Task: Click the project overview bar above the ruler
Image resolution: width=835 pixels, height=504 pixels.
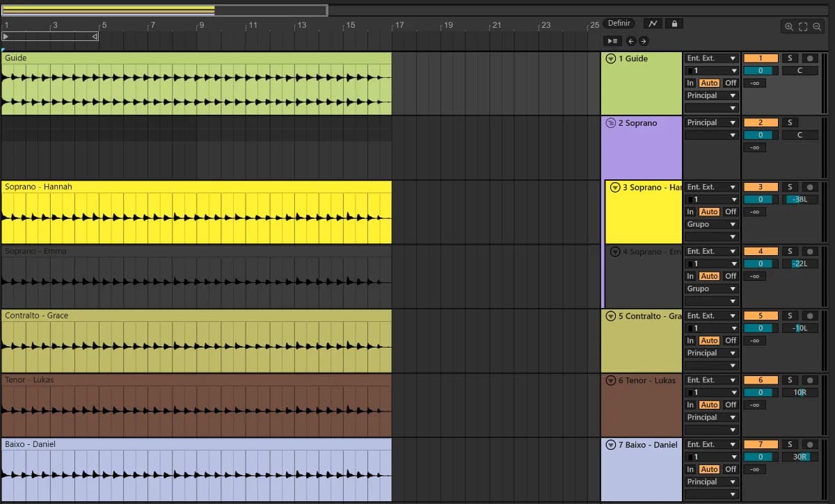Action: click(164, 10)
